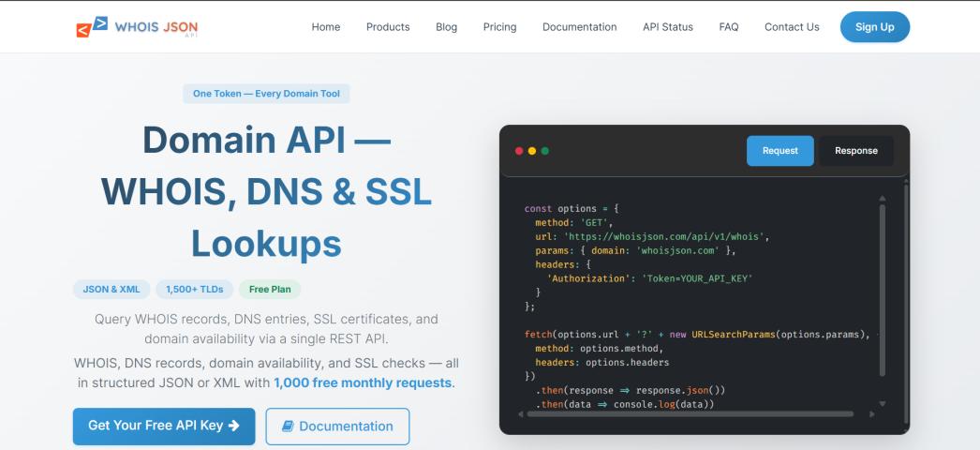Screen dimensions: 980x450
Task: Select the Request tab in the code panel
Action: point(780,151)
